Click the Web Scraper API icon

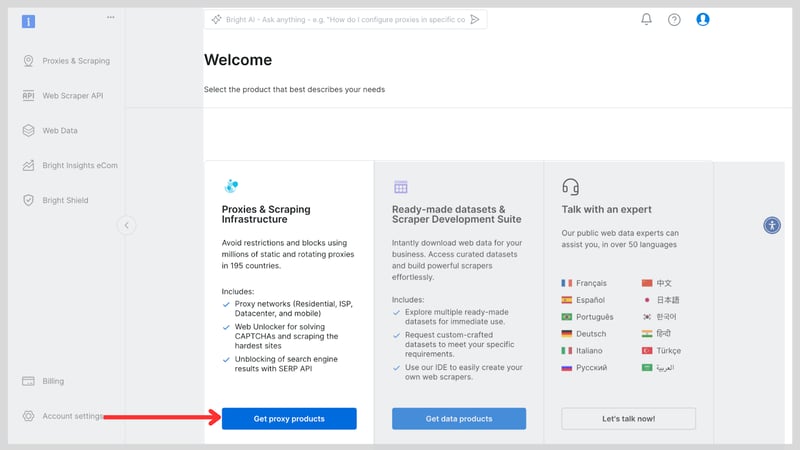(x=29, y=95)
